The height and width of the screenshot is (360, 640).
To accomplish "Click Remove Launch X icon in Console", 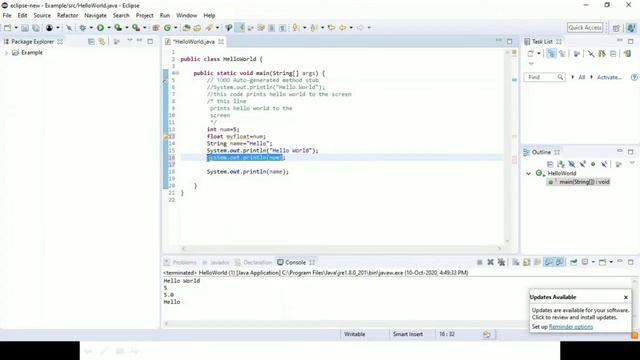I will pos(491,262).
